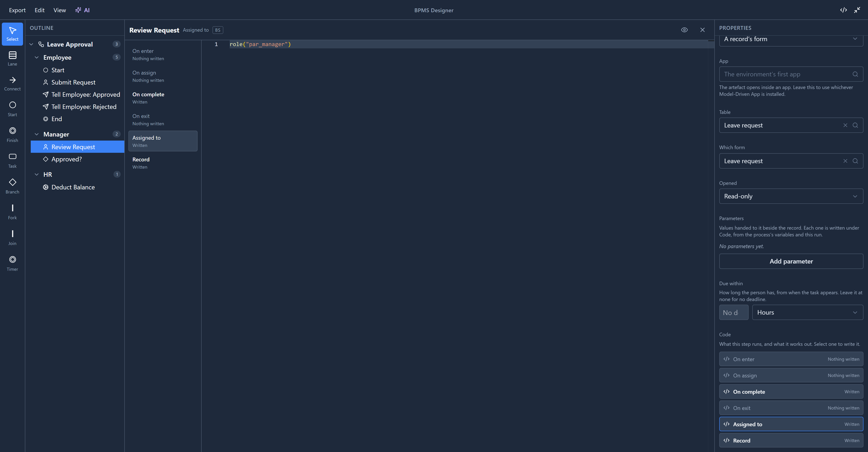
Task: Select the Finish event tool
Action: [x=12, y=135]
